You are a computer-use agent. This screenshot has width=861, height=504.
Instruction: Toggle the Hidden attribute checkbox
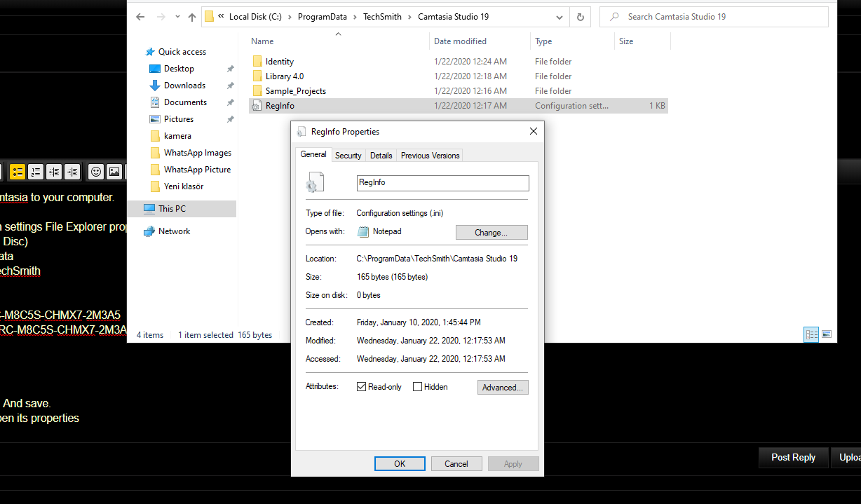(418, 387)
